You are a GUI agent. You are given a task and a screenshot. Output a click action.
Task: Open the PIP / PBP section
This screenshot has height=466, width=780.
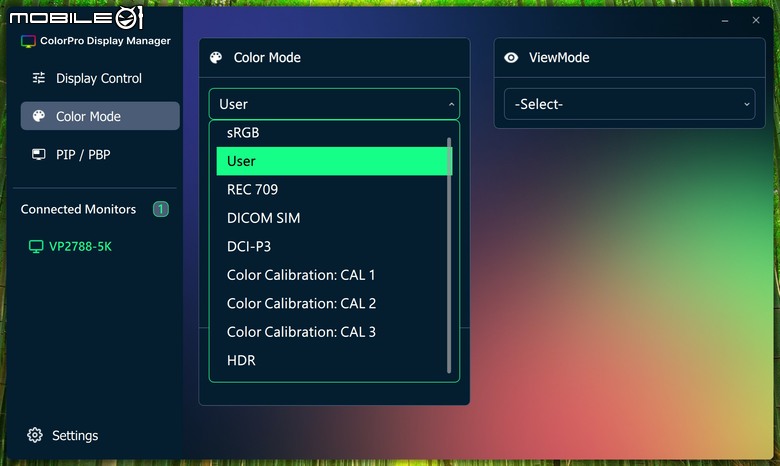tap(99, 154)
